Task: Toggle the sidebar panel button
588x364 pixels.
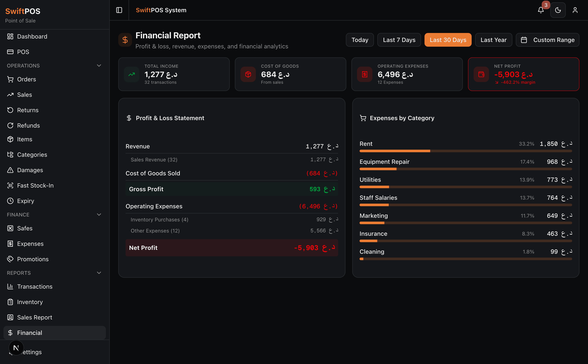Action: pos(119,10)
